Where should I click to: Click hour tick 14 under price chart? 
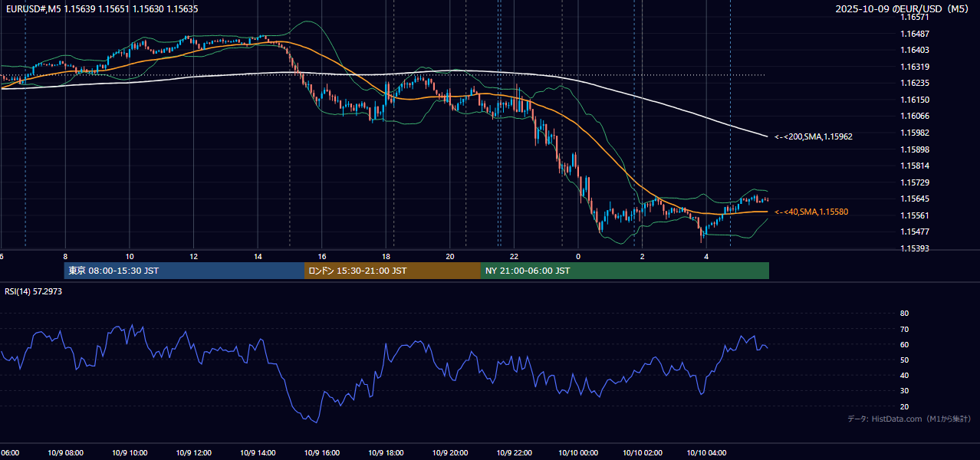258,257
